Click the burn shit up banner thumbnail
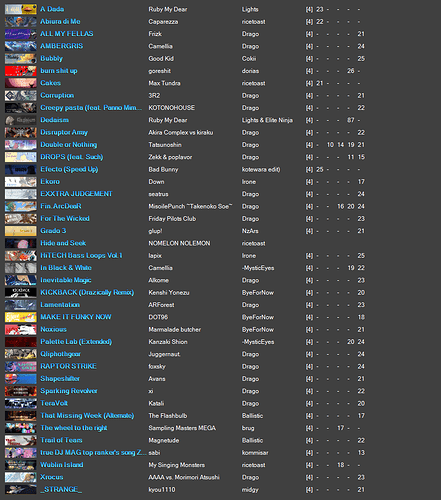The image size is (441, 500). point(21,71)
